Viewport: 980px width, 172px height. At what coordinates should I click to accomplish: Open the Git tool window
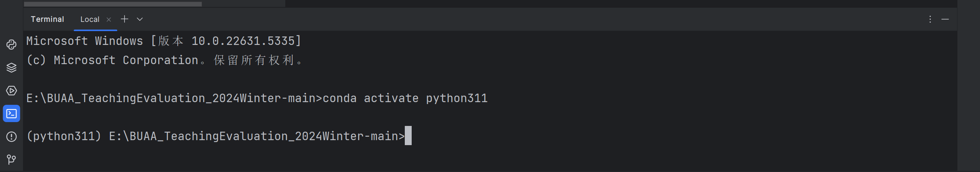pyautogui.click(x=11, y=159)
